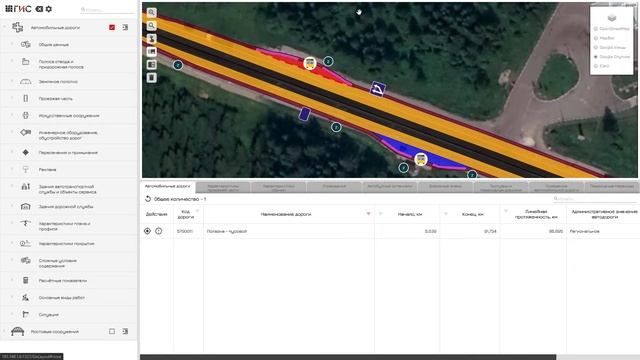Click the Характеристики покрытия icon
The width and height of the screenshot is (640, 360).
[x=25, y=243]
